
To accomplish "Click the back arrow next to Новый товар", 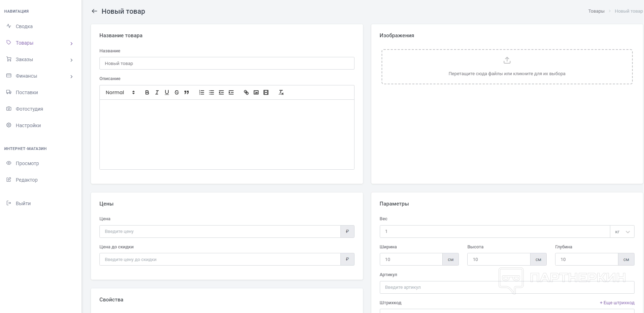I will pos(94,11).
